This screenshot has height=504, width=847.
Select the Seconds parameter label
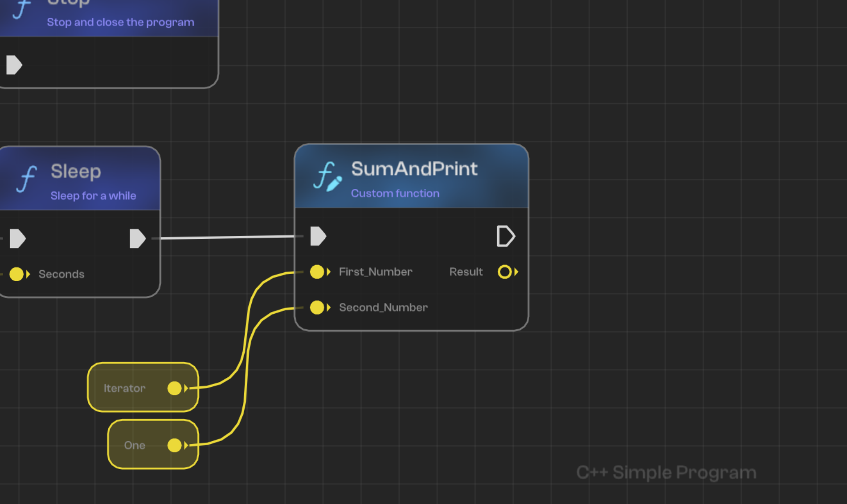(61, 274)
